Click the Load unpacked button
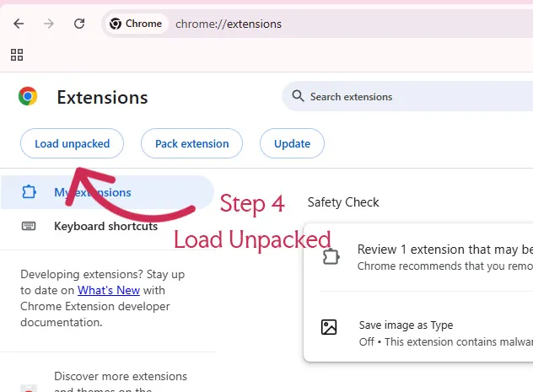The width and height of the screenshot is (533, 392). tap(72, 143)
